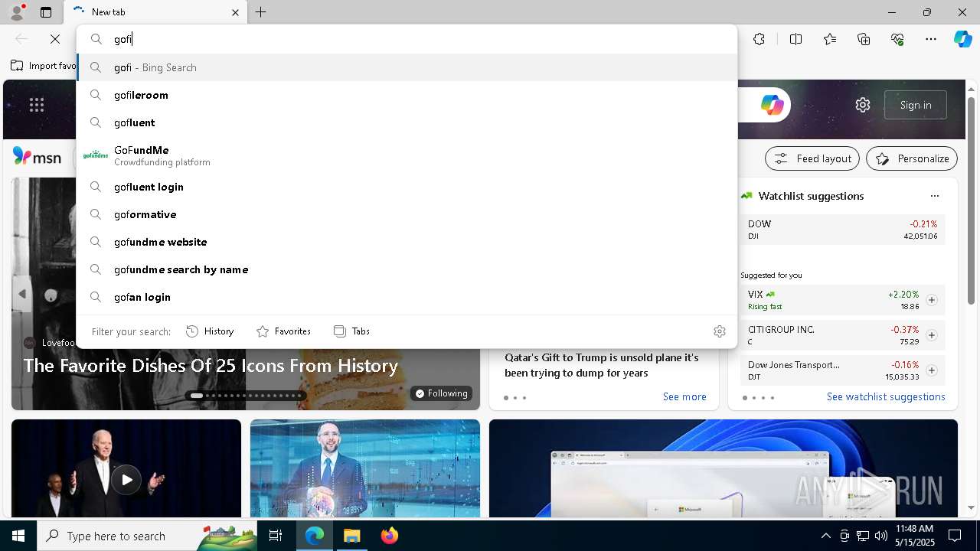Open The Favorite Dishes Of 25 Icons headline
980x551 pixels.
211,366
